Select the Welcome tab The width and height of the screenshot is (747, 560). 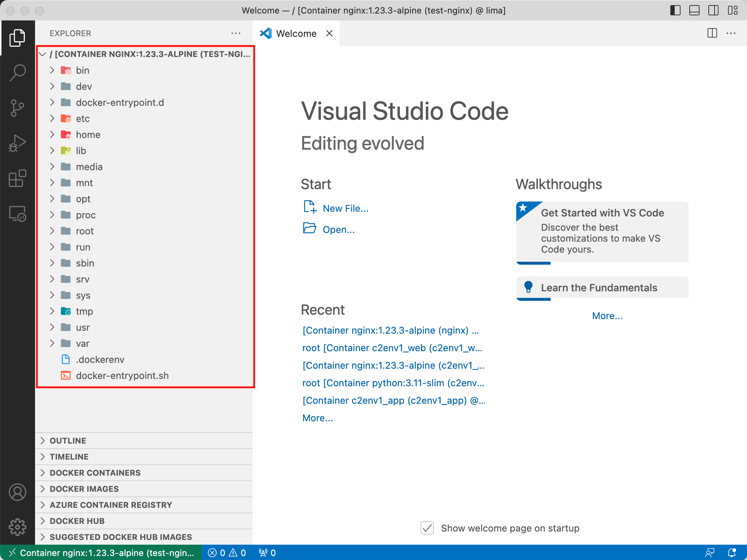296,34
